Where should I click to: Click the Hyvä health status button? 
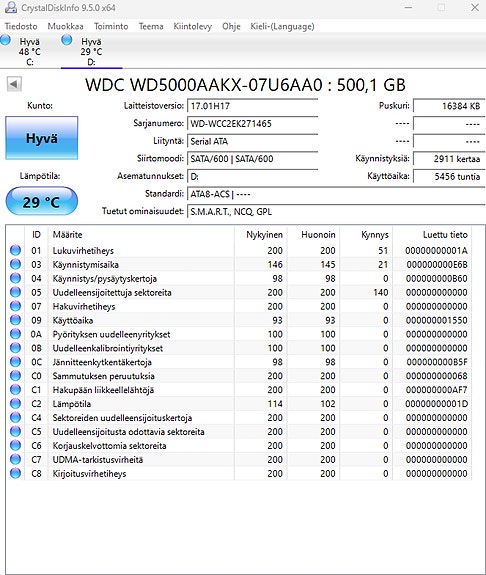41,138
